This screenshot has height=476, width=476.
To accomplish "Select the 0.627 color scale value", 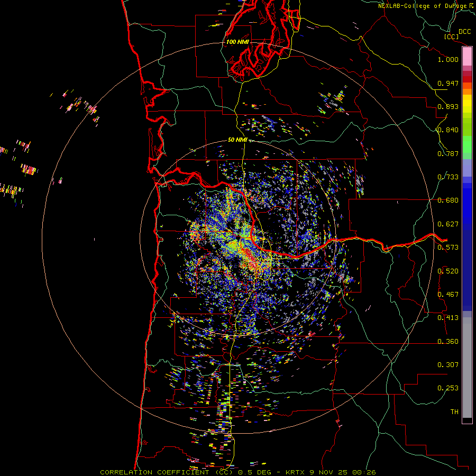I will 448,224.
